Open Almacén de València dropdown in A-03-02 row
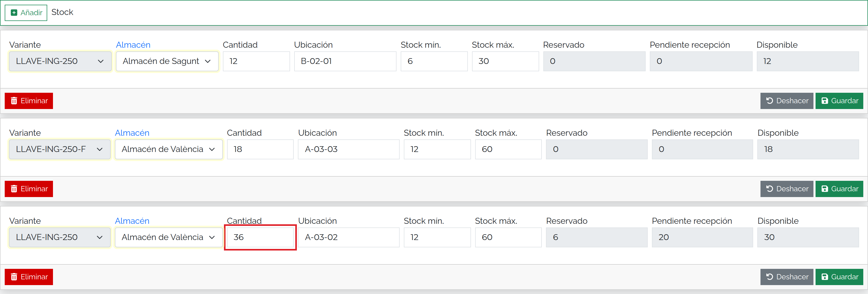Viewport: 868px width, 294px height. [x=169, y=237]
